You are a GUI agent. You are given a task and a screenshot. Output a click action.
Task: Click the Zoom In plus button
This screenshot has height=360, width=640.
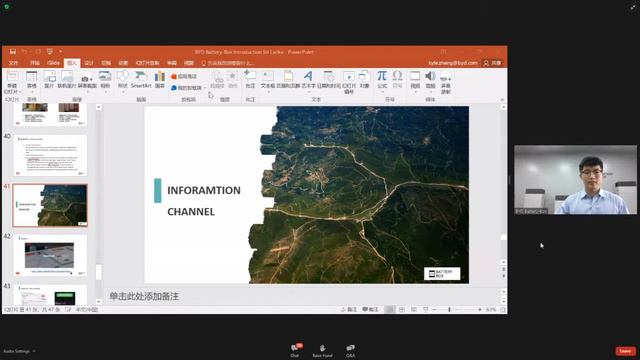coord(480,310)
